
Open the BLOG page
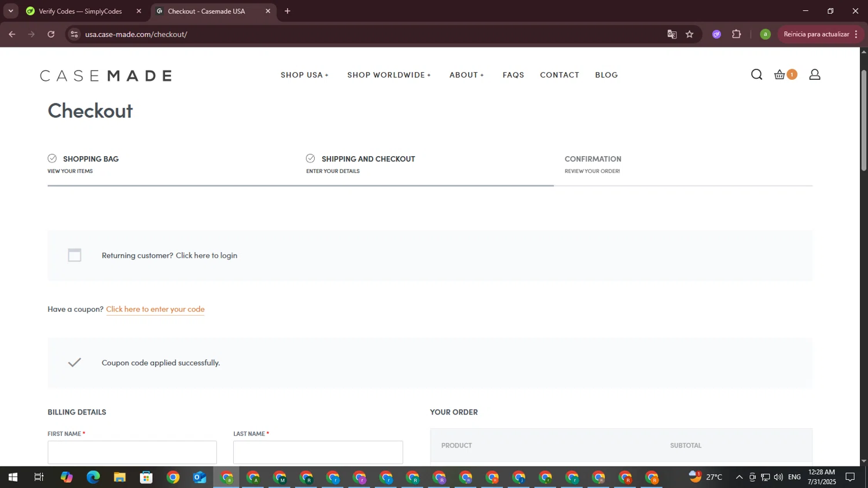(606, 75)
